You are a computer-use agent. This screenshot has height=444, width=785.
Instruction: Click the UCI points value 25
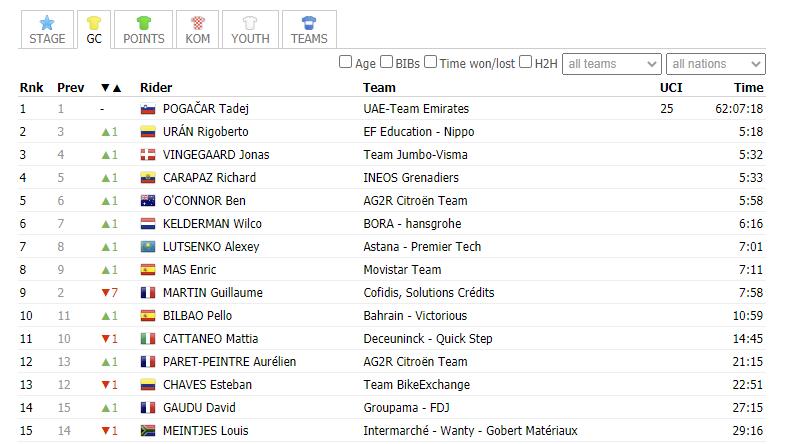[666, 109]
